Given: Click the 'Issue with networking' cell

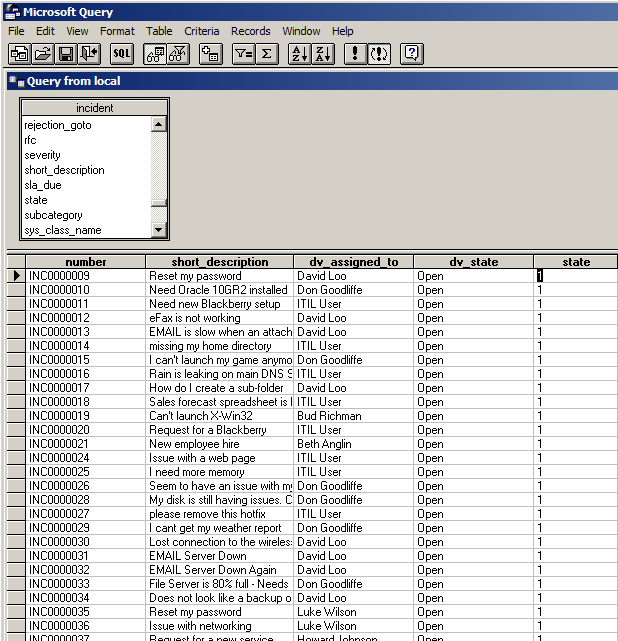Looking at the screenshot, I should [x=219, y=626].
